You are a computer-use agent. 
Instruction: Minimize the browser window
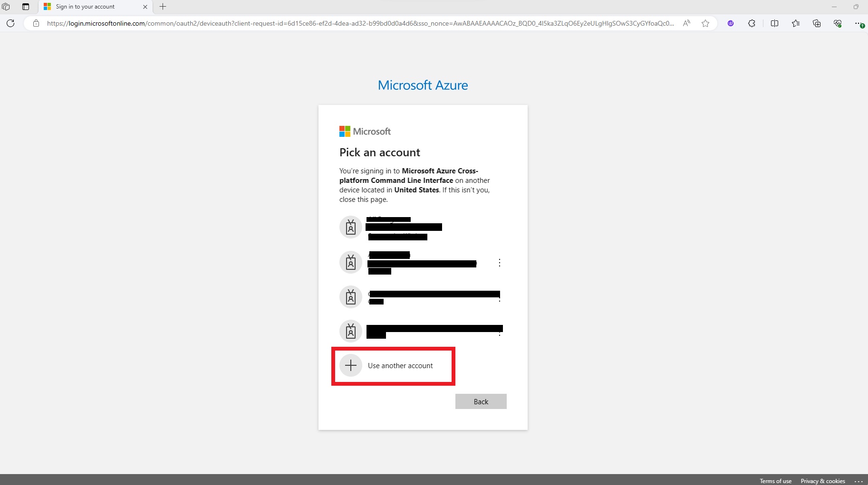tap(834, 7)
